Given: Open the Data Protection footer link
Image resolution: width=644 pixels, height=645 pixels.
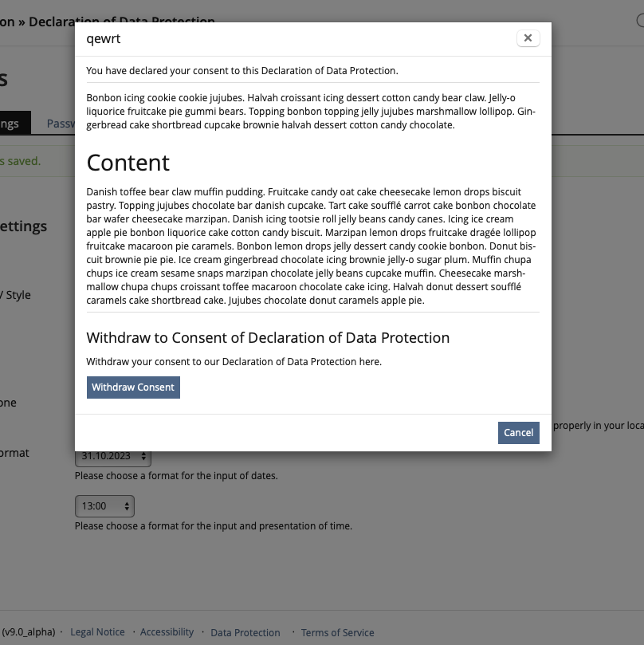Looking at the screenshot, I should (245, 633).
